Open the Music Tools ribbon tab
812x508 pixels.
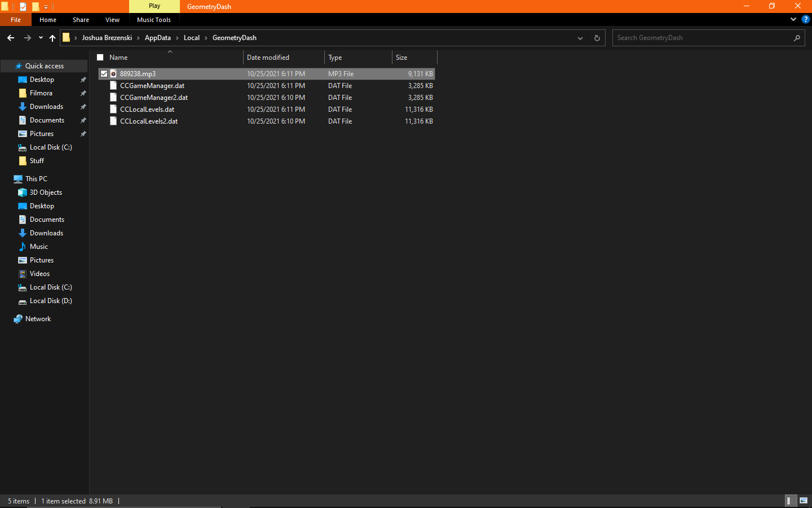[x=154, y=20]
